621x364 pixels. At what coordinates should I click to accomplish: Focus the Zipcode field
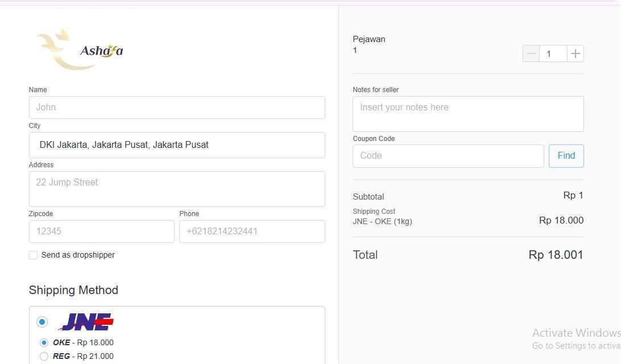[101, 231]
